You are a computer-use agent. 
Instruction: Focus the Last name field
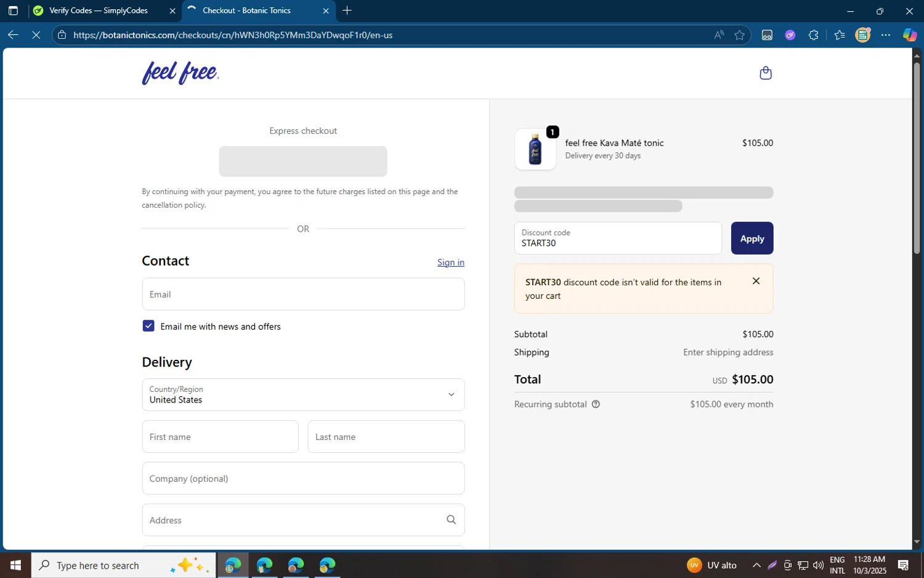[386, 437]
